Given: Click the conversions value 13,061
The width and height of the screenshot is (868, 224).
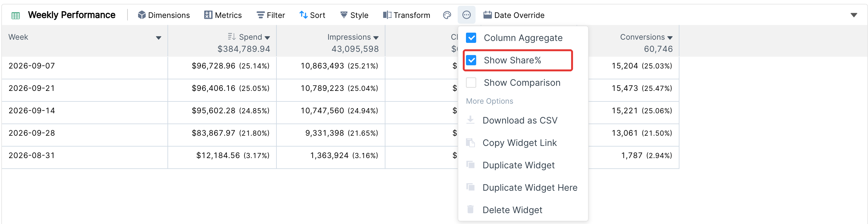Looking at the screenshot, I should point(625,133).
